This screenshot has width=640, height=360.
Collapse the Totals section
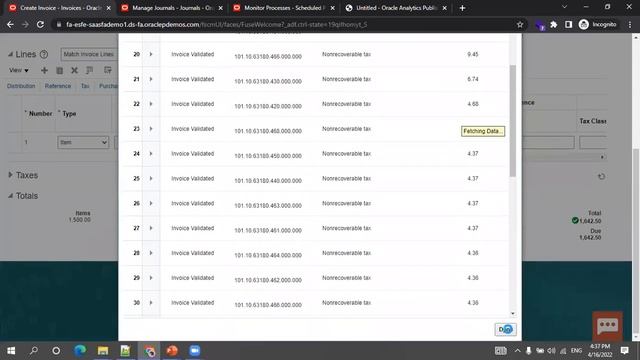click(x=10, y=196)
